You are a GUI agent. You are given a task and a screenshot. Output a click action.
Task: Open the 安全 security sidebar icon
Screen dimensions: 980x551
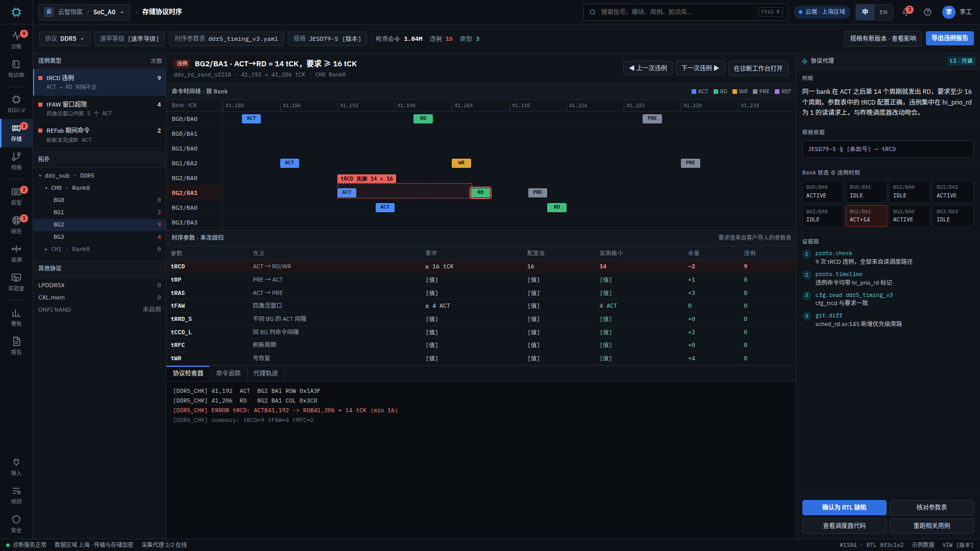click(16, 523)
